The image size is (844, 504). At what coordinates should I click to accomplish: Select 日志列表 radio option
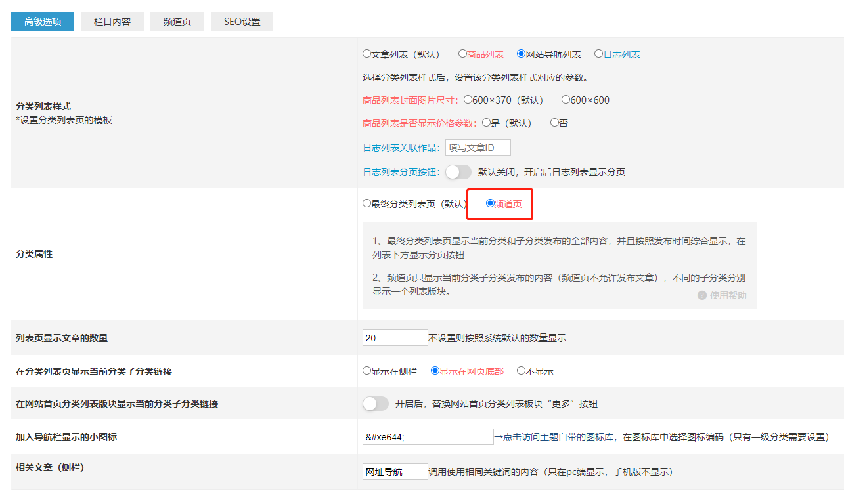point(598,54)
